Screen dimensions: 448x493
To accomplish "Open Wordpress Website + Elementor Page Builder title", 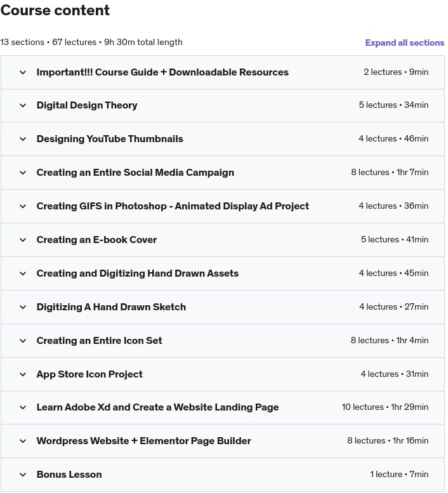I will 143,441.
